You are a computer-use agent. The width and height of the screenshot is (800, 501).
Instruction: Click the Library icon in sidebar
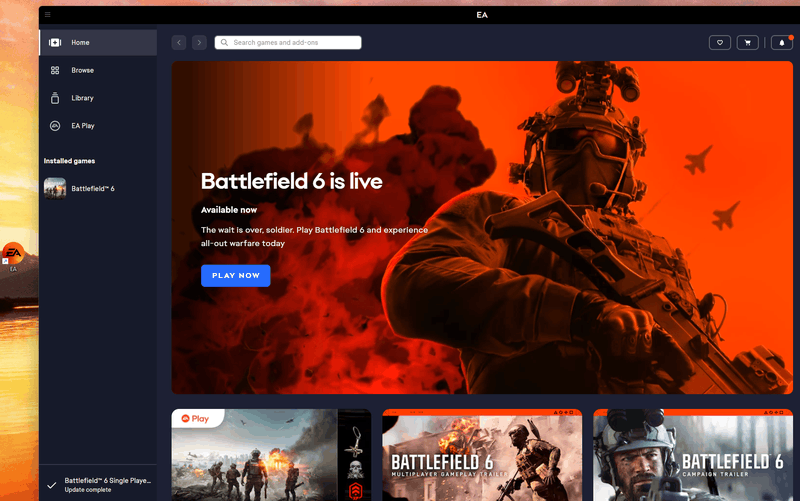(55, 98)
